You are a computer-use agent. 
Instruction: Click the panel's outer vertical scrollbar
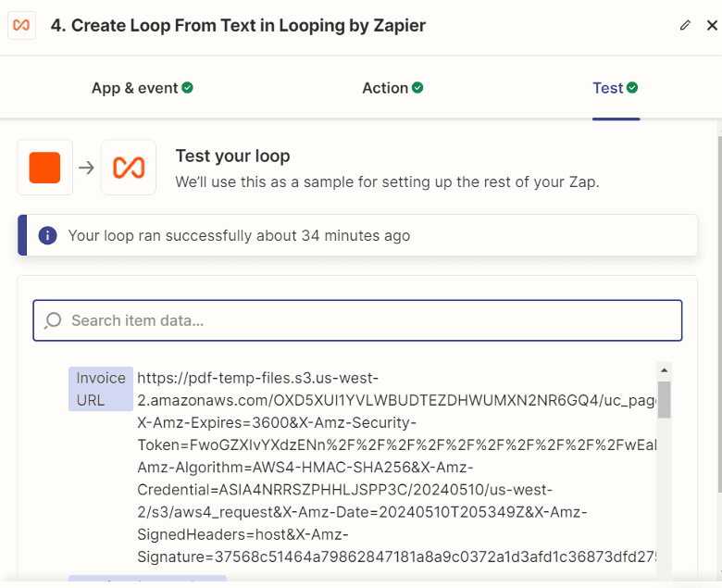720,313
